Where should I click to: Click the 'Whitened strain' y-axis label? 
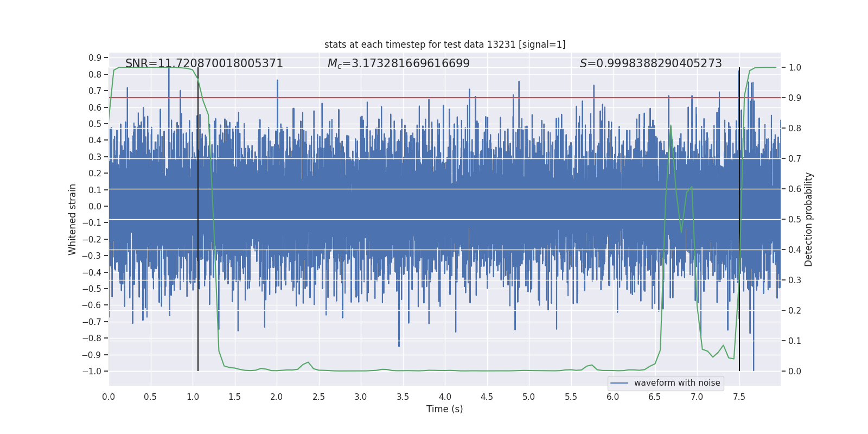pyautogui.click(x=73, y=219)
